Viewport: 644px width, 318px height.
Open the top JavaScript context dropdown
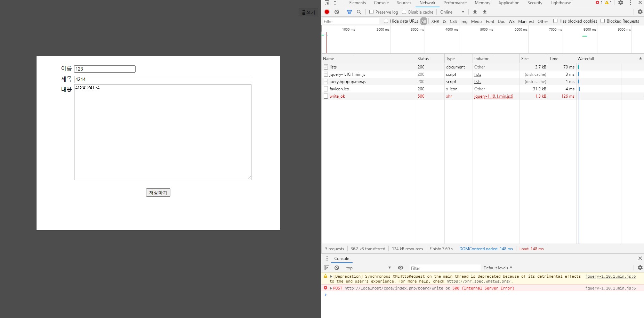[x=368, y=268]
